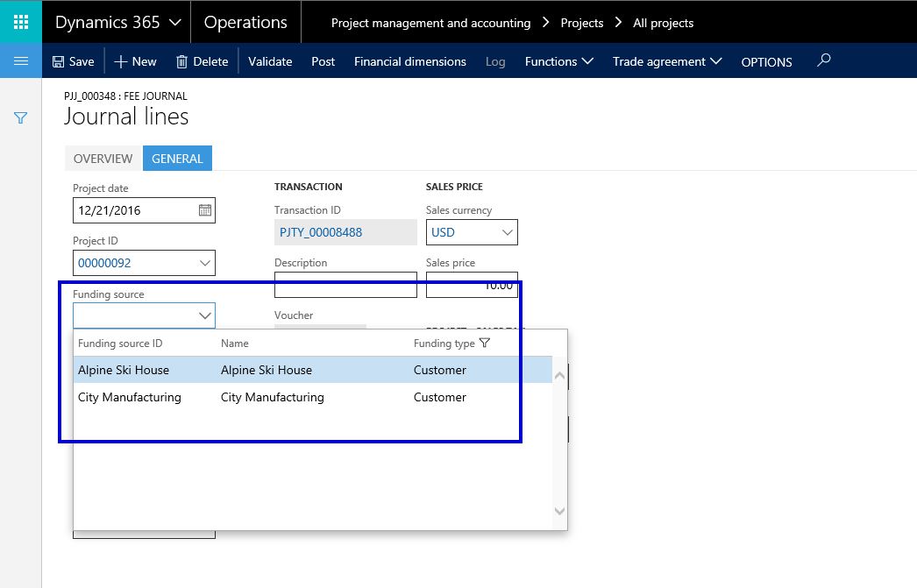
Task: Click the Post button
Action: [323, 61]
